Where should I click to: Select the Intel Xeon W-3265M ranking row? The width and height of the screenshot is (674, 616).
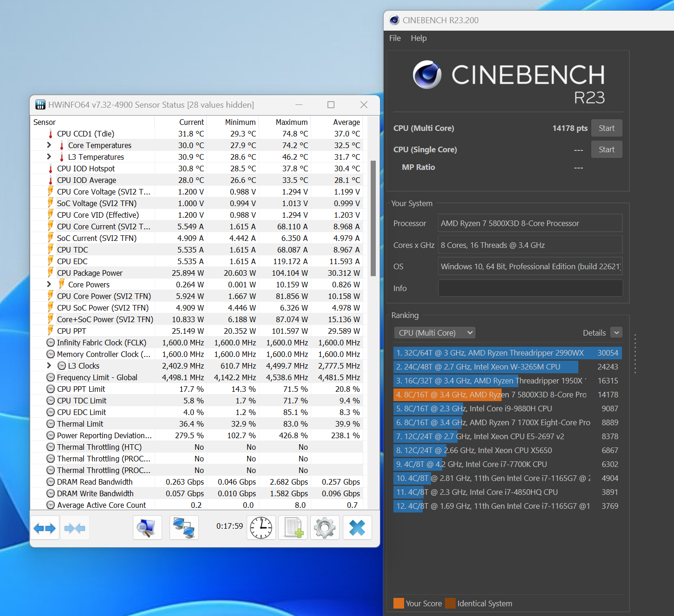[508, 367]
